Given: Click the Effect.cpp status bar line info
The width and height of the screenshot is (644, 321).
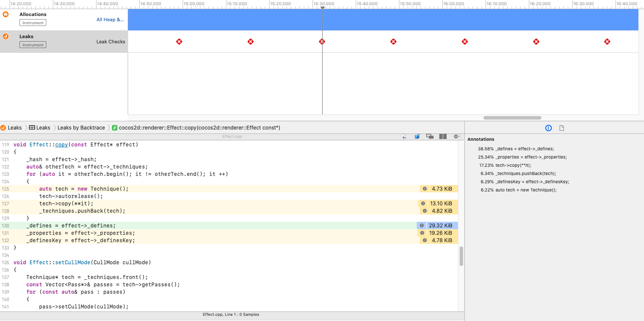Looking at the screenshot, I should [x=231, y=315].
